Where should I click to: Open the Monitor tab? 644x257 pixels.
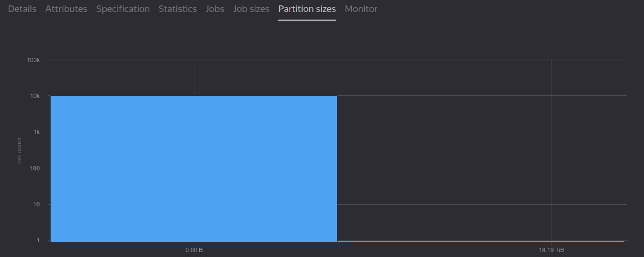361,9
